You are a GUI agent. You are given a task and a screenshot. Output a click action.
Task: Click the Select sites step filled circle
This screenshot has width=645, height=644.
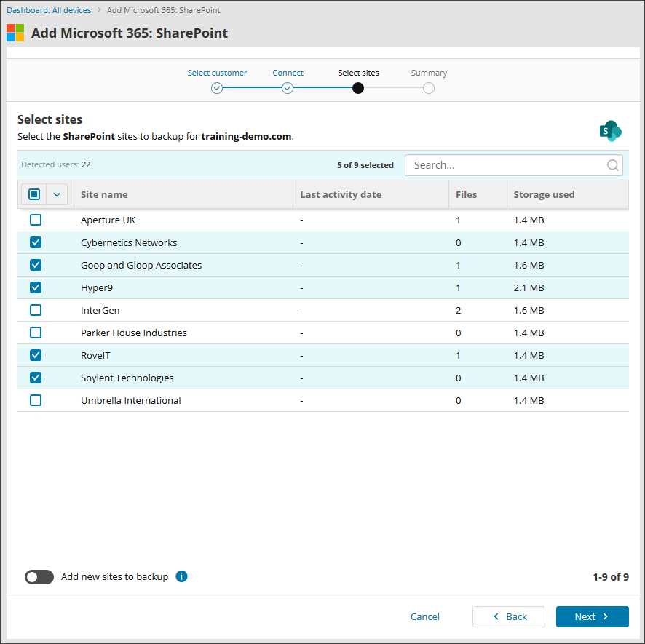point(358,88)
